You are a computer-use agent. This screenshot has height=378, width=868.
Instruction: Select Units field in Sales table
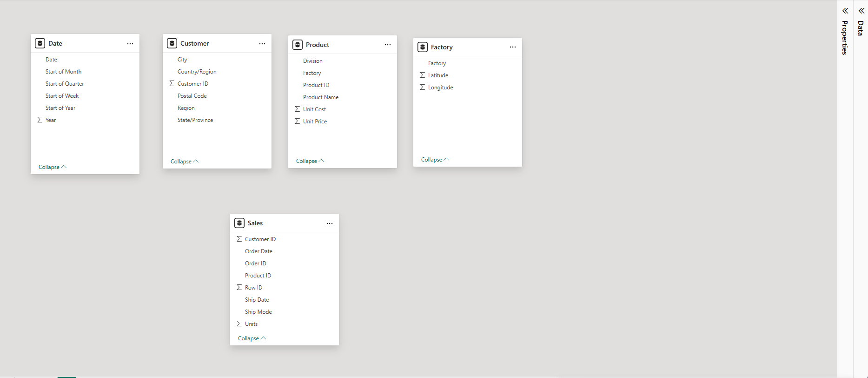click(x=285, y=324)
